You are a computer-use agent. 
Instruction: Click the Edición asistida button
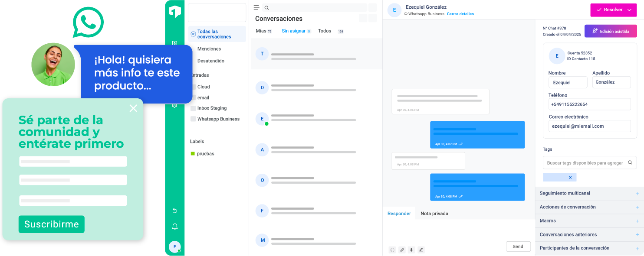click(611, 31)
